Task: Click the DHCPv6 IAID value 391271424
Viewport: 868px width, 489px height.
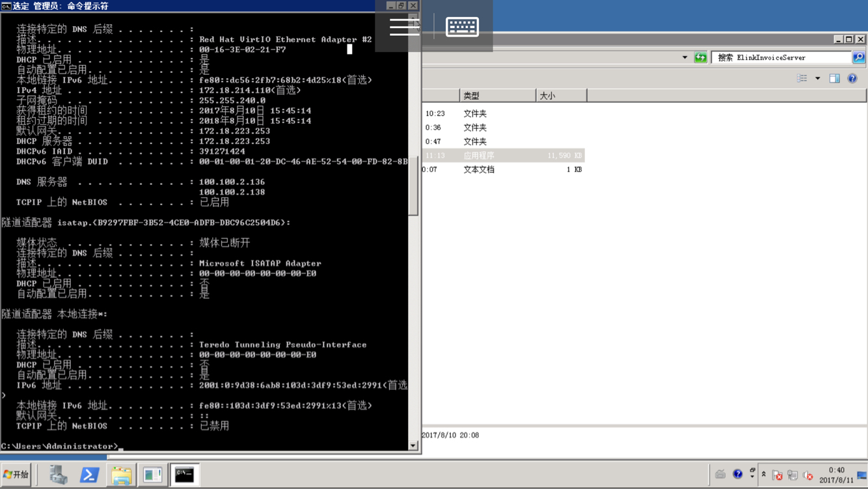Action: [x=222, y=151]
